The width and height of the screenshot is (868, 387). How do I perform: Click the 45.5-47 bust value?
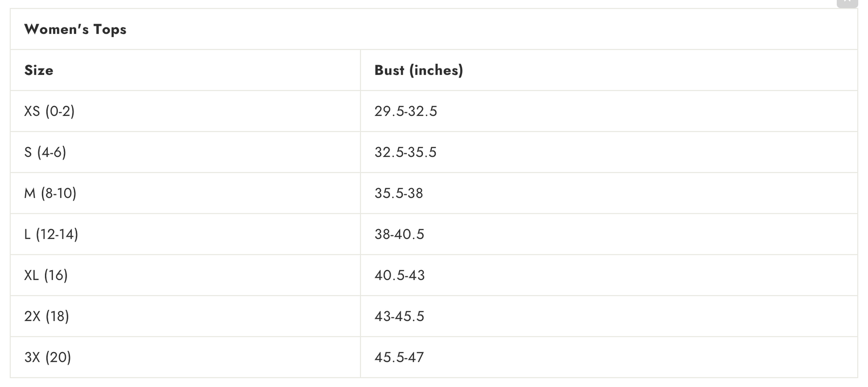pyautogui.click(x=399, y=358)
